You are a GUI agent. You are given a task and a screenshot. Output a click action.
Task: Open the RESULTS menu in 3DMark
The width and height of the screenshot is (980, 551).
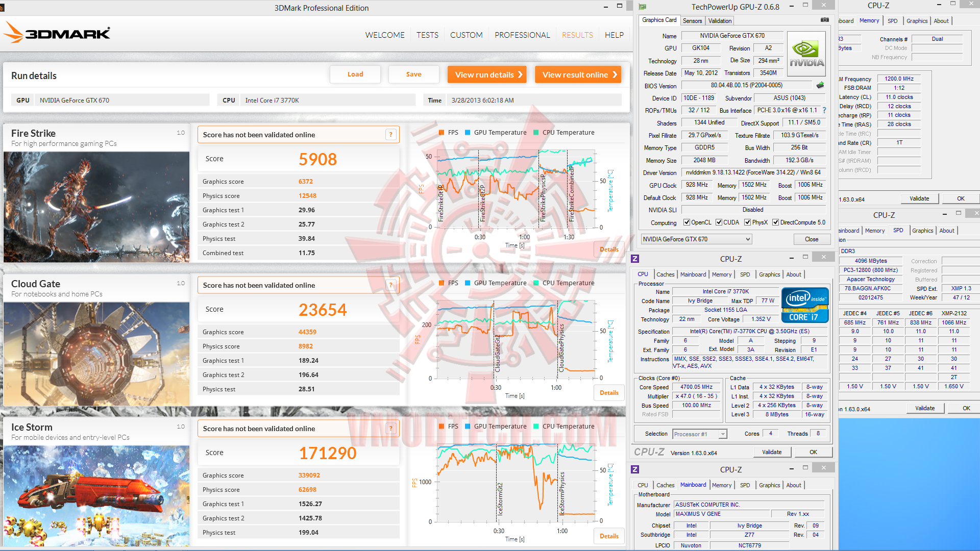pos(577,35)
